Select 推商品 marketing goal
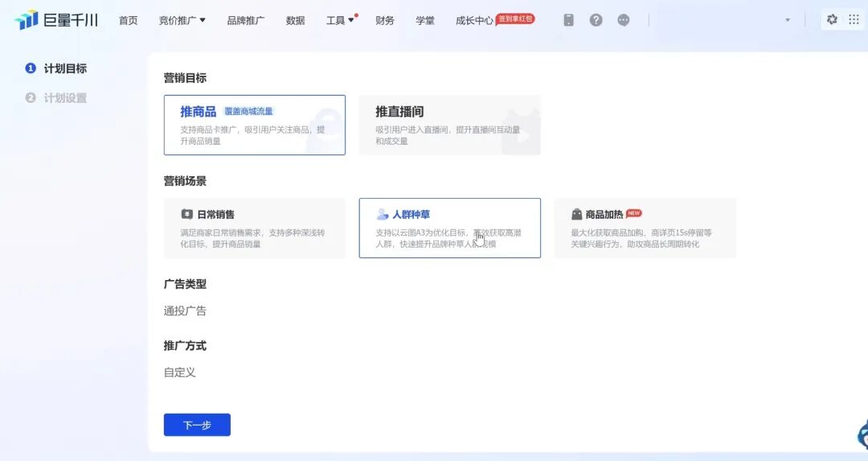This screenshot has width=868, height=461. point(255,125)
